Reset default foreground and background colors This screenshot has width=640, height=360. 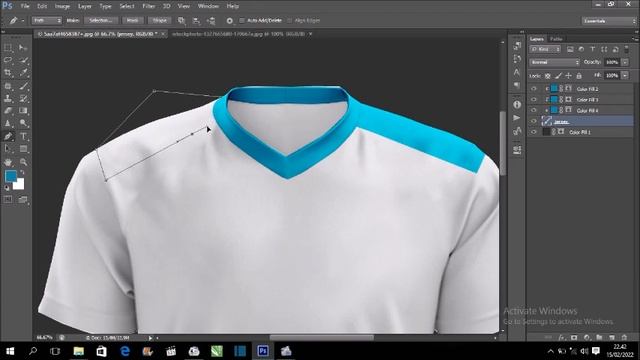[x=7, y=188]
